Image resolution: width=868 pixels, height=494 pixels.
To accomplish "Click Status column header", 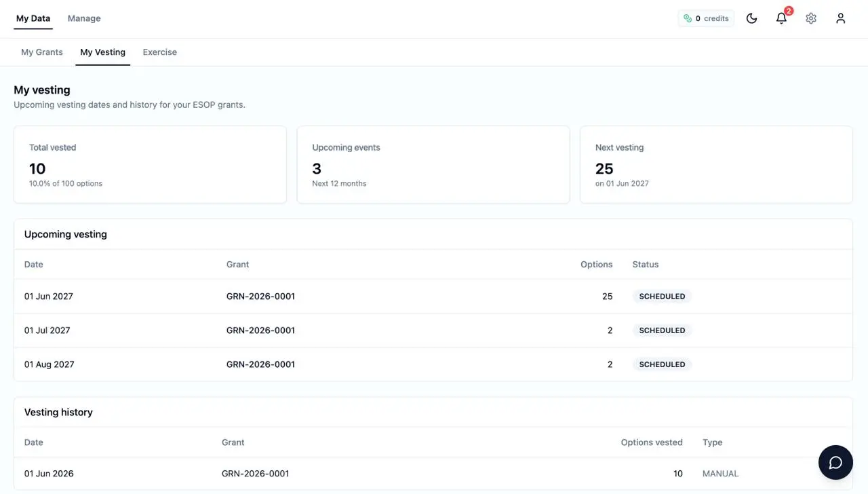I will coord(646,265).
